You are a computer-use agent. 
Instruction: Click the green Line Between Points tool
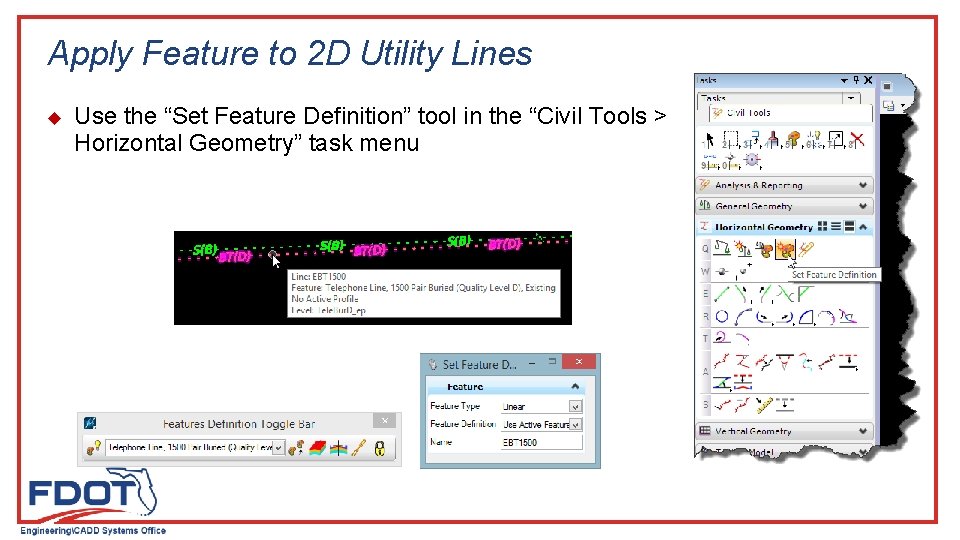[722, 294]
